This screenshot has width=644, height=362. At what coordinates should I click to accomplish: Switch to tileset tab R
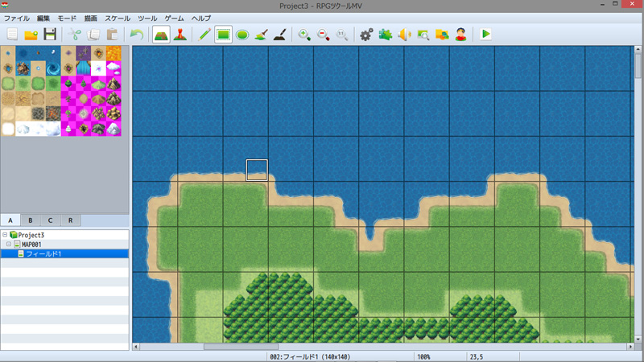coord(70,220)
